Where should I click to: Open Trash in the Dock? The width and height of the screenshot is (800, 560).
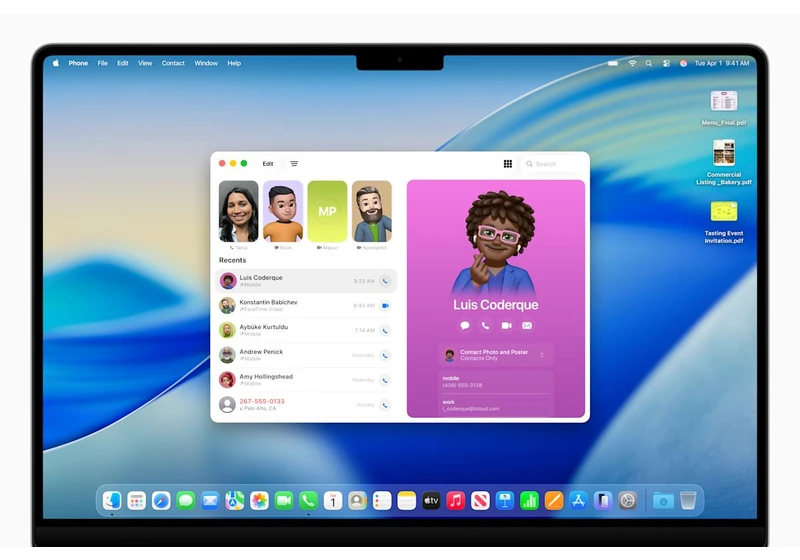(688, 501)
